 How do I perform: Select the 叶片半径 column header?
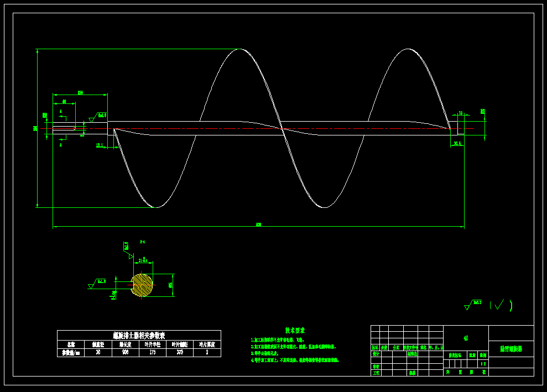coord(153,344)
